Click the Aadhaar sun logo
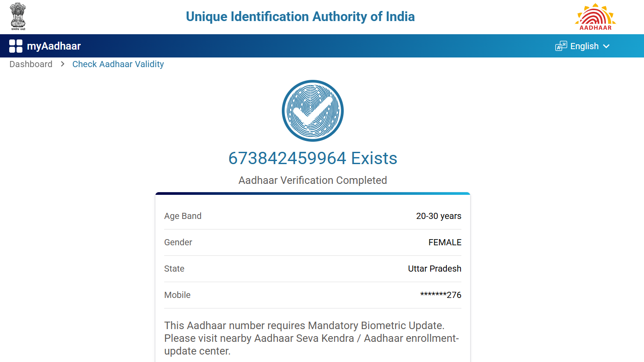This screenshot has width=644, height=362. coord(595,17)
